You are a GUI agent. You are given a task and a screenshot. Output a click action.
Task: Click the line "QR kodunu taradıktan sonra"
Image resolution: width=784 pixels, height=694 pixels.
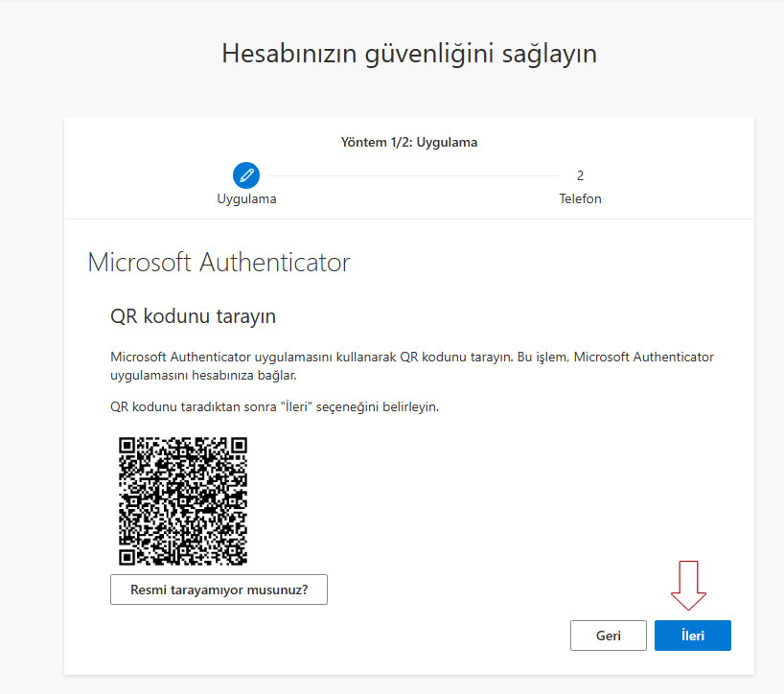tap(274, 407)
